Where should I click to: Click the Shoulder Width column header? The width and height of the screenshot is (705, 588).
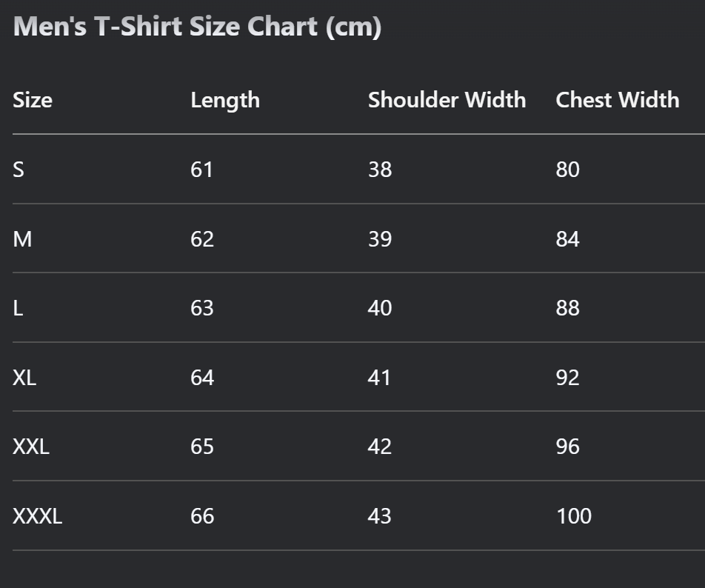[447, 99]
